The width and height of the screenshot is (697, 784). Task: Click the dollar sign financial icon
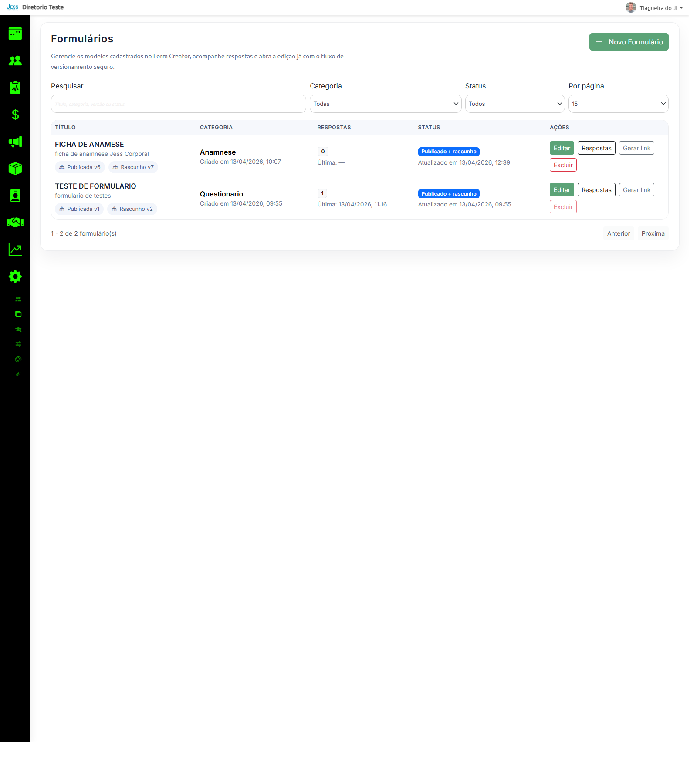click(x=15, y=115)
